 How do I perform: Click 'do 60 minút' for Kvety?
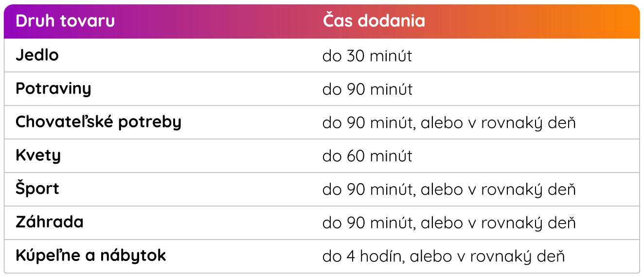(367, 156)
